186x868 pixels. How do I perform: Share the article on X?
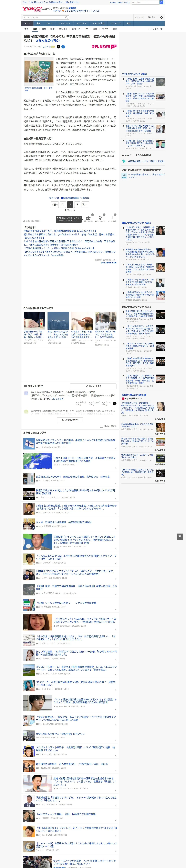click(x=58, y=47)
